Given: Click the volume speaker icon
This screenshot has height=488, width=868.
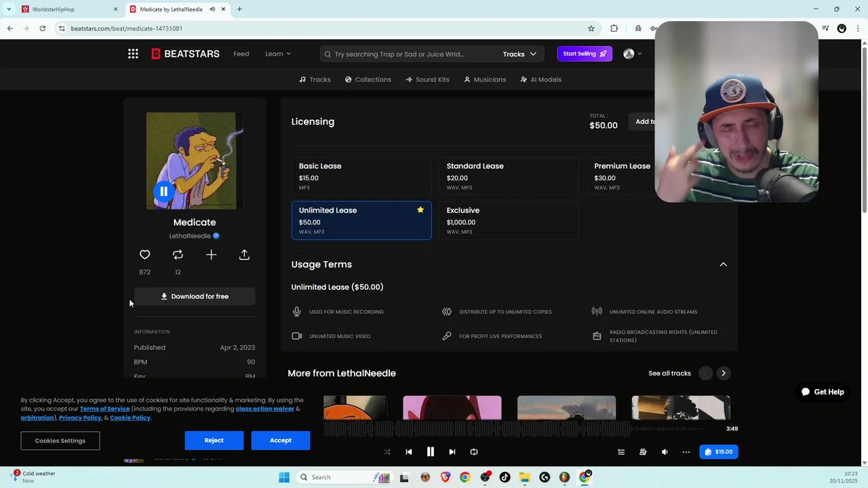Looking at the screenshot, I should click(x=665, y=452).
